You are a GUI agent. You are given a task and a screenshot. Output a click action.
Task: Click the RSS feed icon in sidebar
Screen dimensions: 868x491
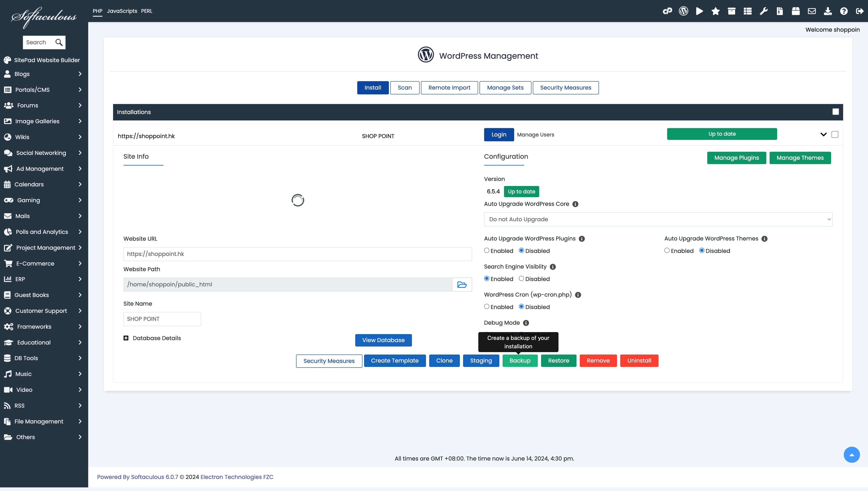(7, 406)
